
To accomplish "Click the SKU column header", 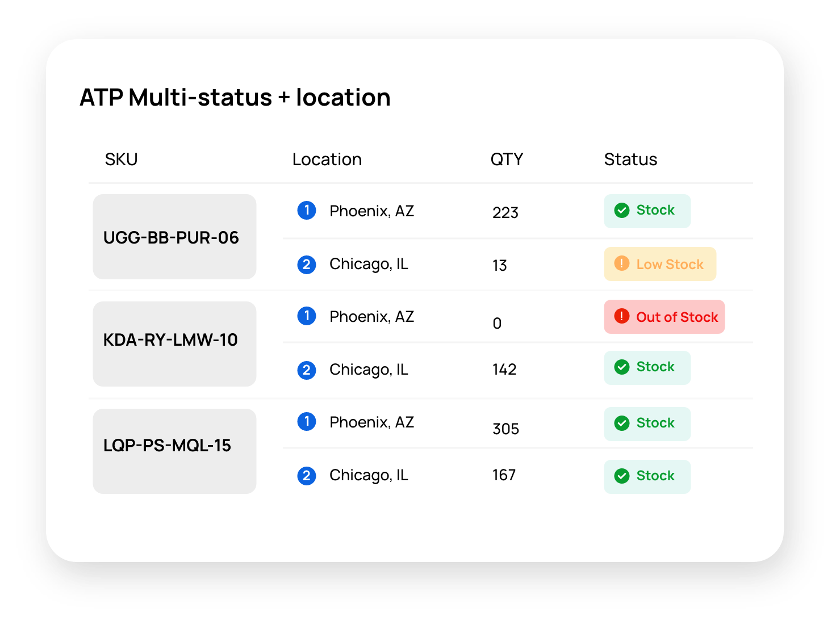I will (121, 160).
